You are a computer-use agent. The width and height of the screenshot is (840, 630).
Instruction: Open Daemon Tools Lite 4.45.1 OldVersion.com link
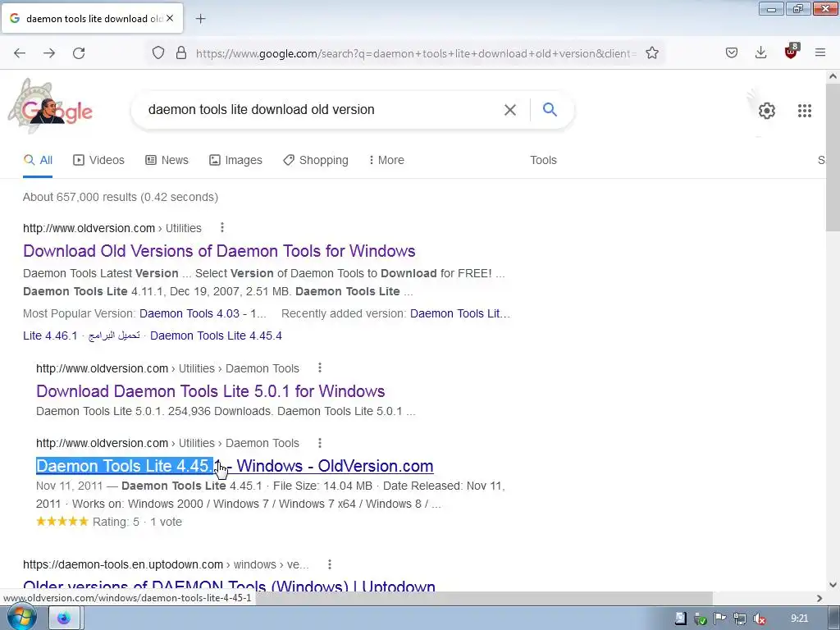point(235,466)
